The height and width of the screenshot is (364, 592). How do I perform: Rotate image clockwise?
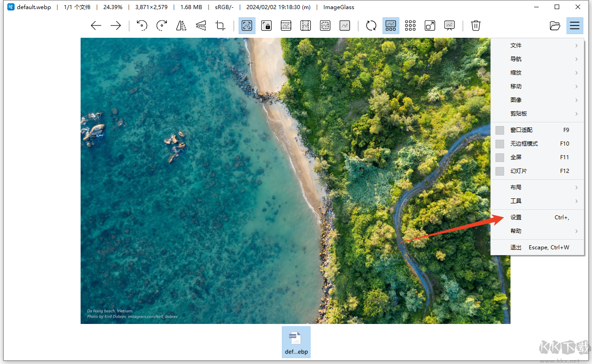pyautogui.click(x=162, y=25)
